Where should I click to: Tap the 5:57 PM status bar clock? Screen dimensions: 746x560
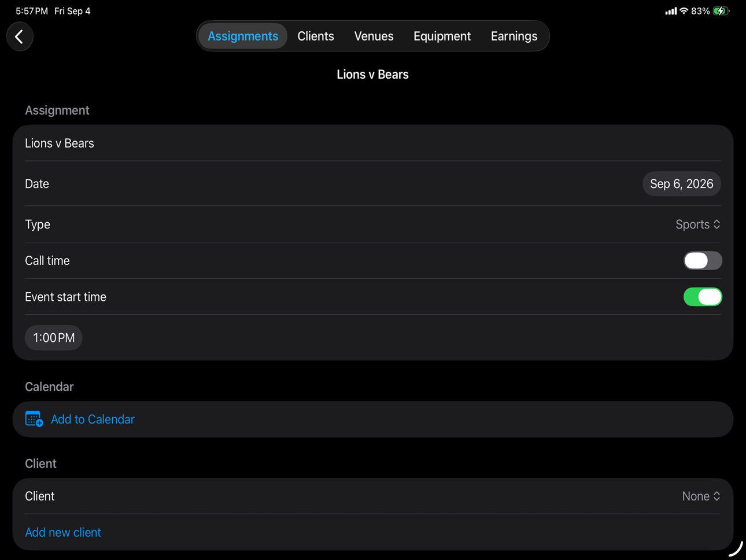click(32, 11)
